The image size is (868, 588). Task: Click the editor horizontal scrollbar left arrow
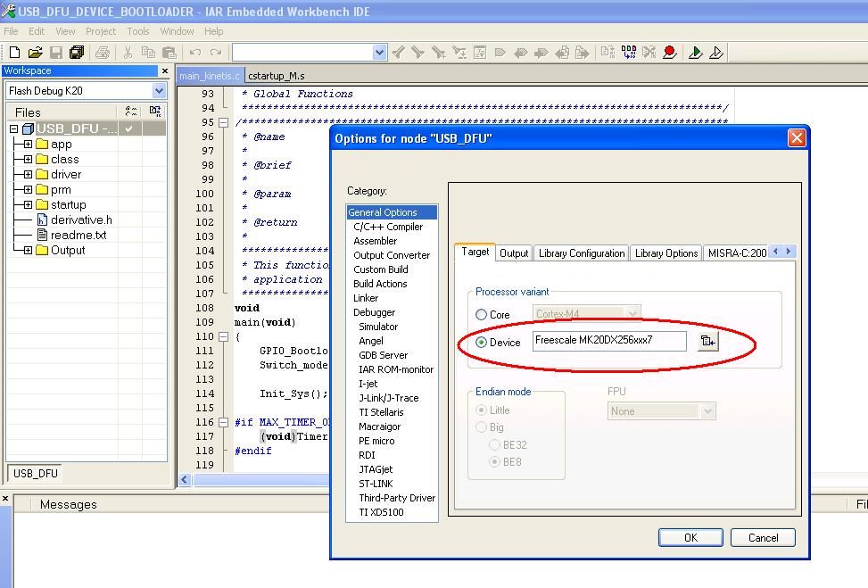[185, 480]
